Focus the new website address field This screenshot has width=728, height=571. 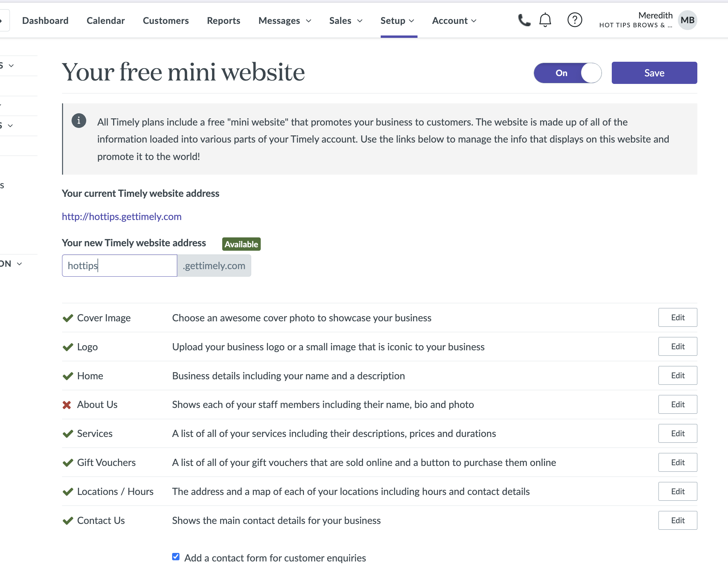(119, 266)
